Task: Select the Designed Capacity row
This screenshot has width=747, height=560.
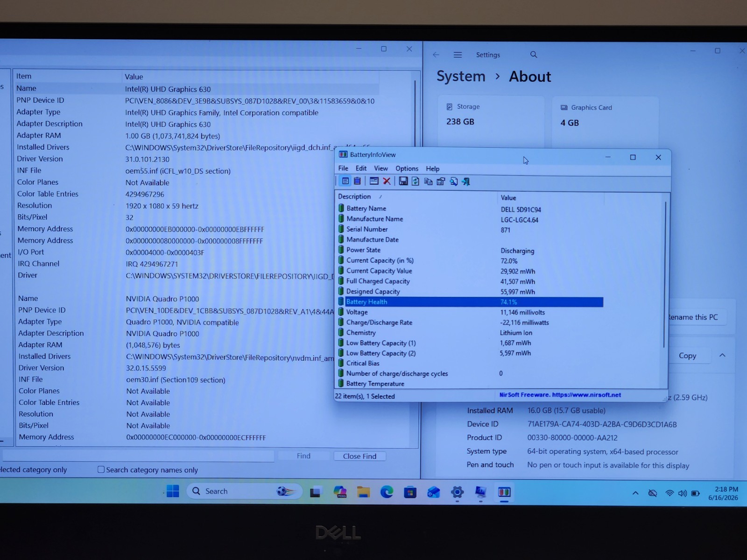Action: pyautogui.click(x=471, y=291)
